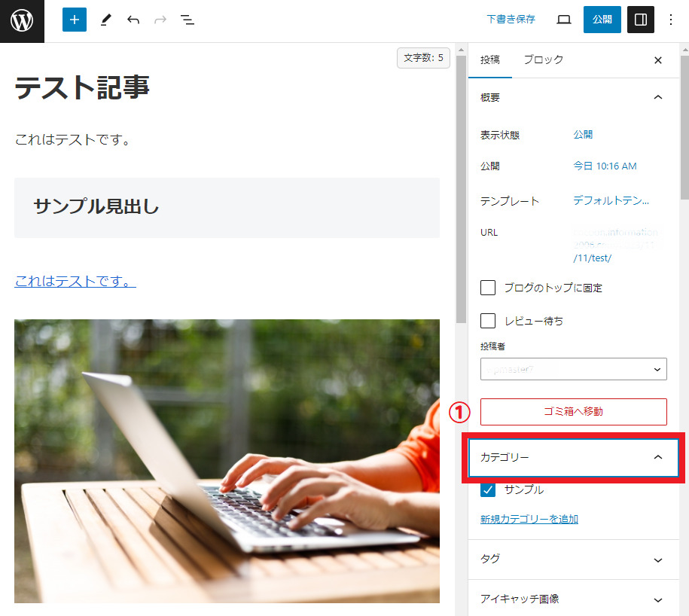Open the document overview list icon

[187, 20]
